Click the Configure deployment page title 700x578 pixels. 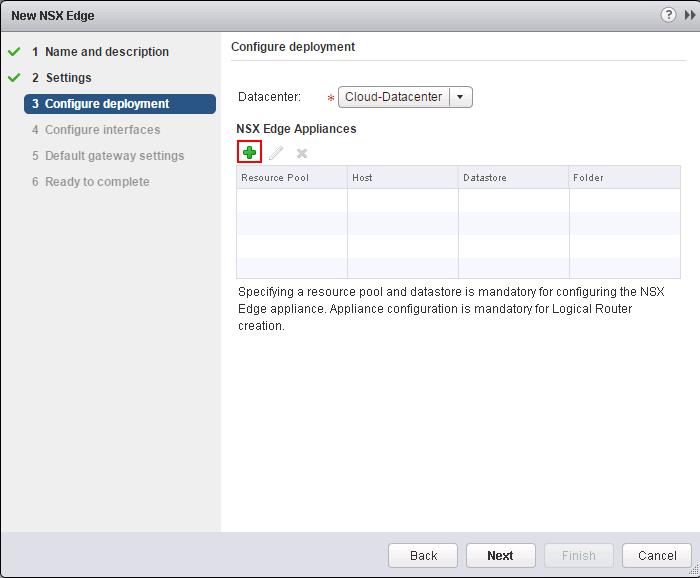(x=293, y=47)
